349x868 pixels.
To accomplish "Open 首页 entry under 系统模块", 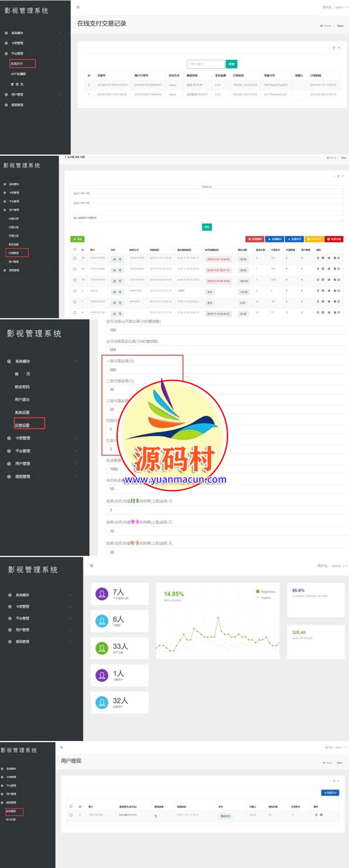I will [x=22, y=374].
